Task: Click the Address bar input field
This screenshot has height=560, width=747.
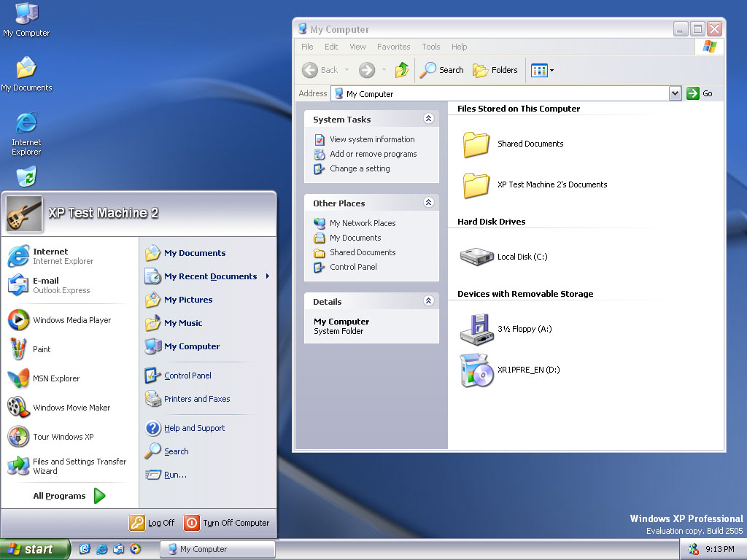Action: click(500, 93)
